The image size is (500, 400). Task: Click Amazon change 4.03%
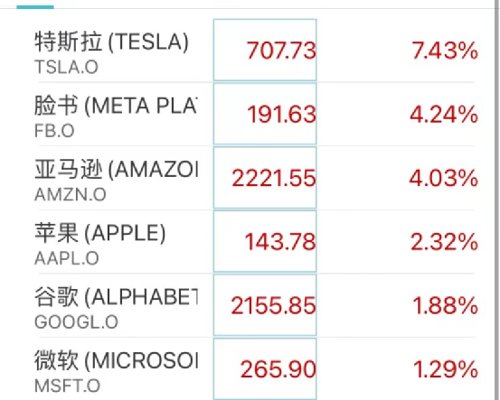click(444, 178)
